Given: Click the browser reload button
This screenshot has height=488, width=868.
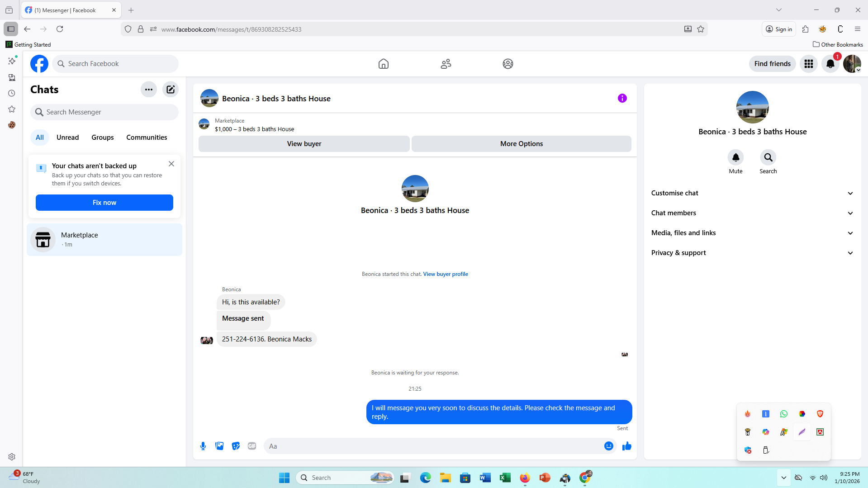Looking at the screenshot, I should pyautogui.click(x=60, y=29).
